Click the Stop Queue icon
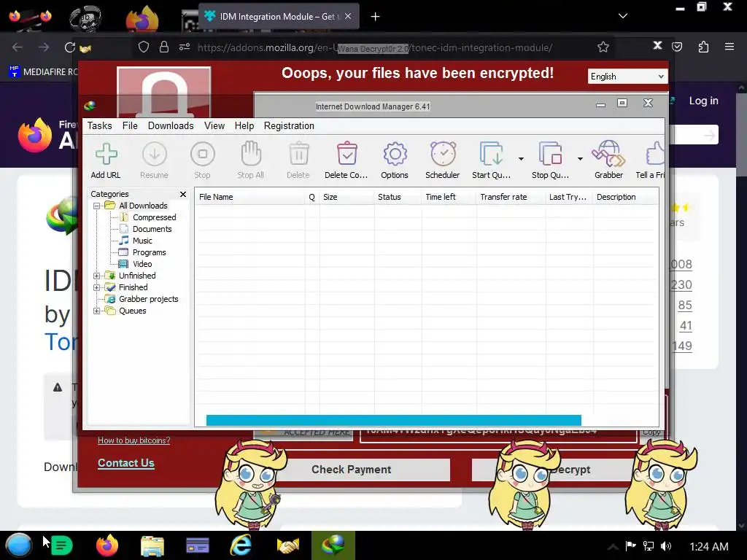 (550, 160)
